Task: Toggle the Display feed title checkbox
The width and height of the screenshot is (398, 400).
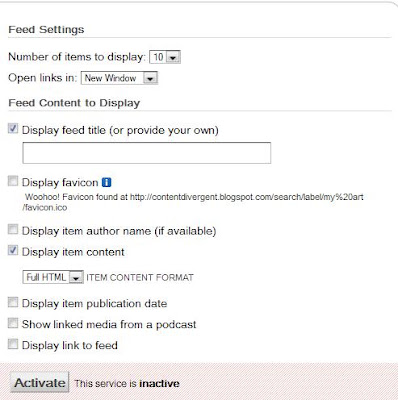Action: 13,129
